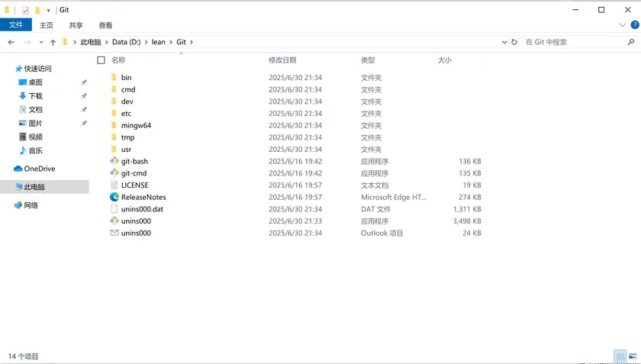Viewport: 641px width, 364px height.
Task: Select the git-cmd application icon
Action: tap(114, 173)
